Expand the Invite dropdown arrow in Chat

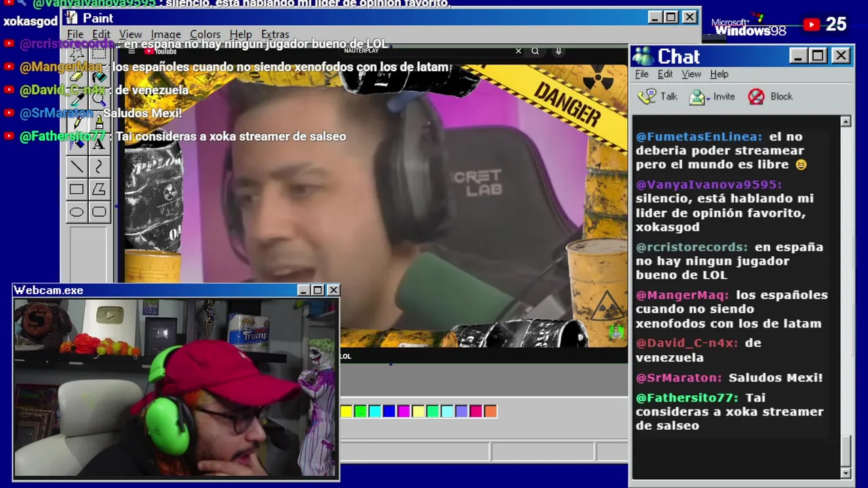(x=709, y=98)
